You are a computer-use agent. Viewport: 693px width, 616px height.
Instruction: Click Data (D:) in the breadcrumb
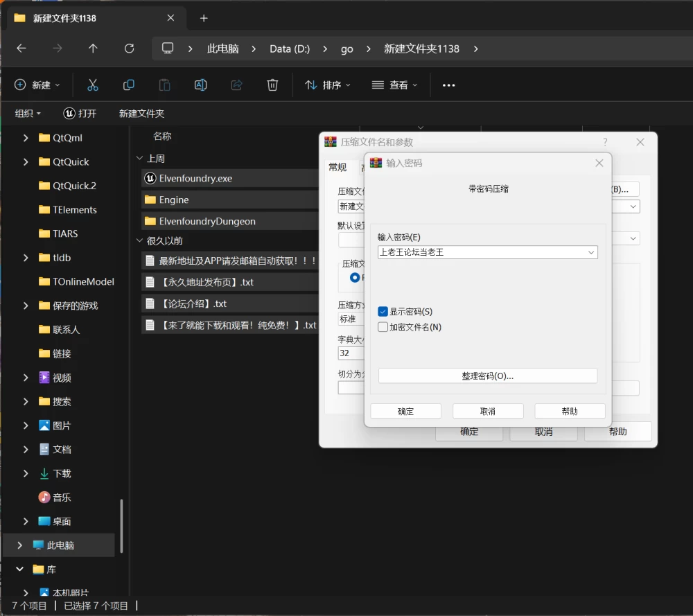point(290,49)
